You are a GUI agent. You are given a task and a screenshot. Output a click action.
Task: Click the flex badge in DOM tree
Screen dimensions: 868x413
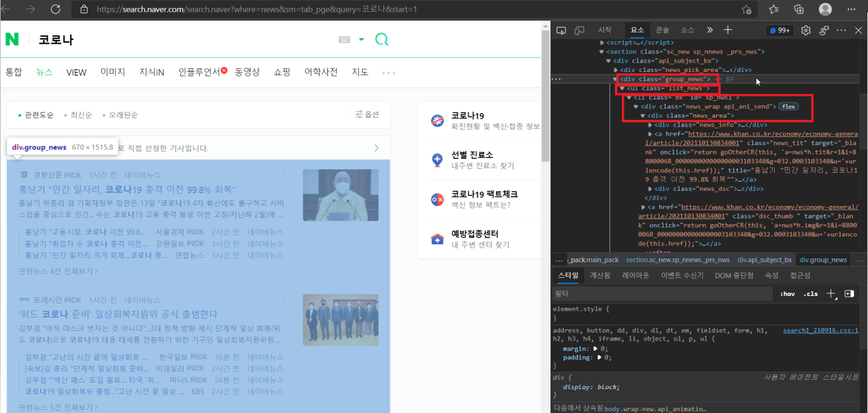pyautogui.click(x=788, y=106)
